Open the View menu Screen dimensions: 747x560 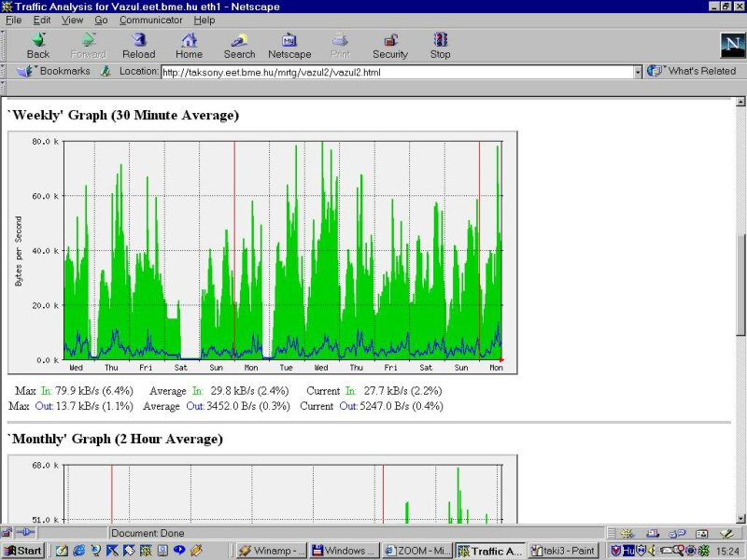72,20
